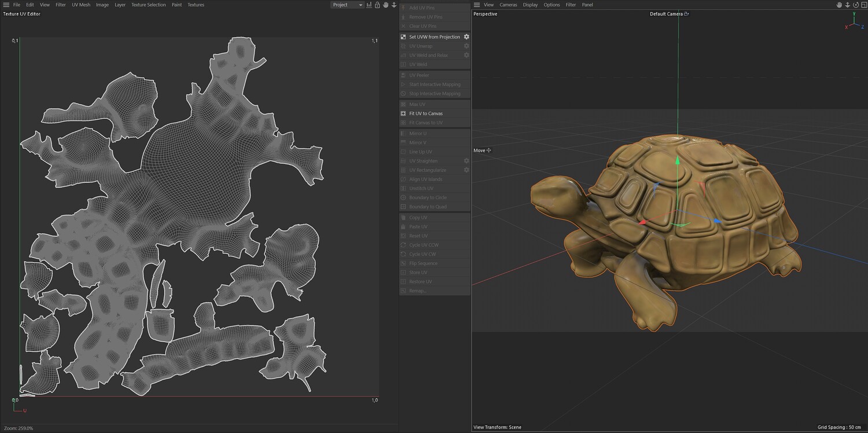Screen dimensions: 868x433
Task: Open UV Unwrap settings gear
Action: [x=466, y=46]
